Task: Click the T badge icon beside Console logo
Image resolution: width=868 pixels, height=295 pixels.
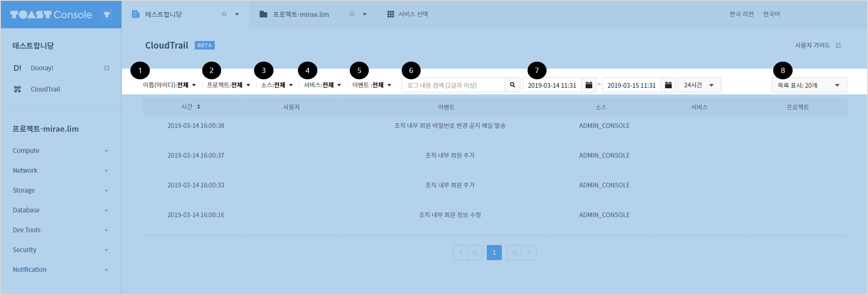Action: click(x=107, y=15)
